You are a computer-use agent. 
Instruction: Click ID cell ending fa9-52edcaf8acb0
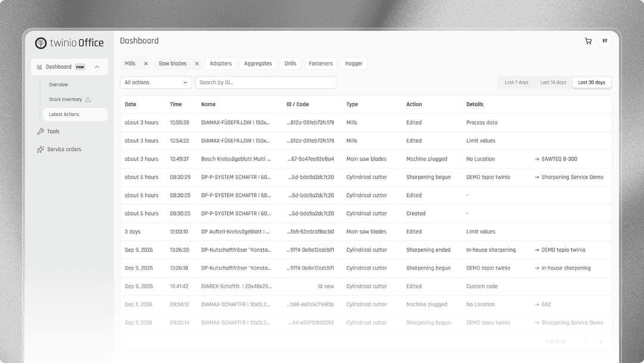(x=311, y=232)
